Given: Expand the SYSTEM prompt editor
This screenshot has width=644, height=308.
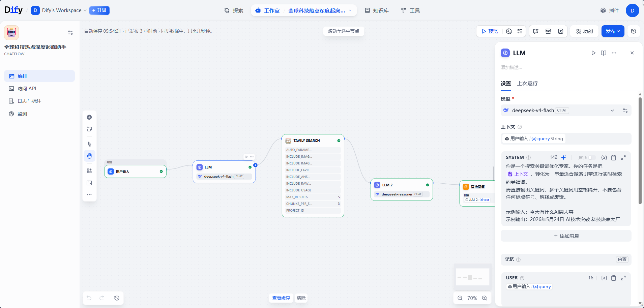Looking at the screenshot, I should tap(623, 157).
